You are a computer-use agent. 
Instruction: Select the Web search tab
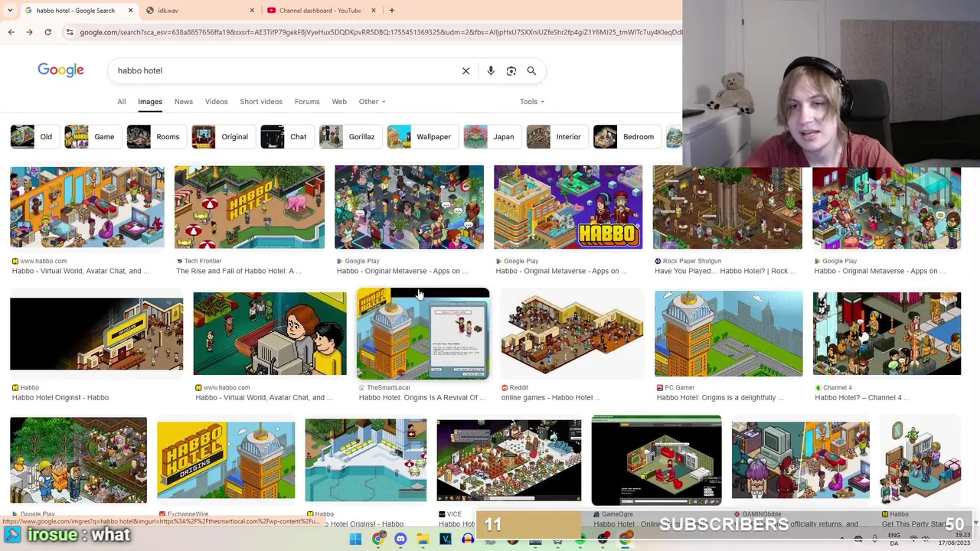(x=339, y=101)
